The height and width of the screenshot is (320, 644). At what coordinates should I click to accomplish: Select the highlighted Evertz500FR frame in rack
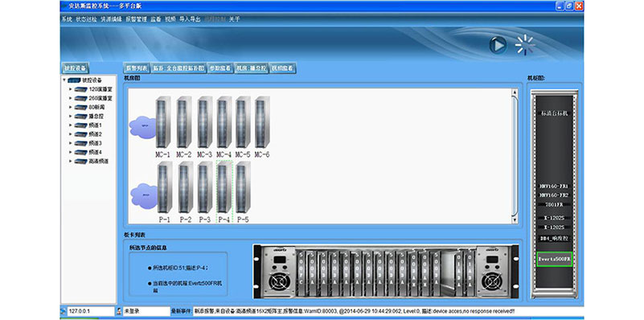click(x=554, y=259)
